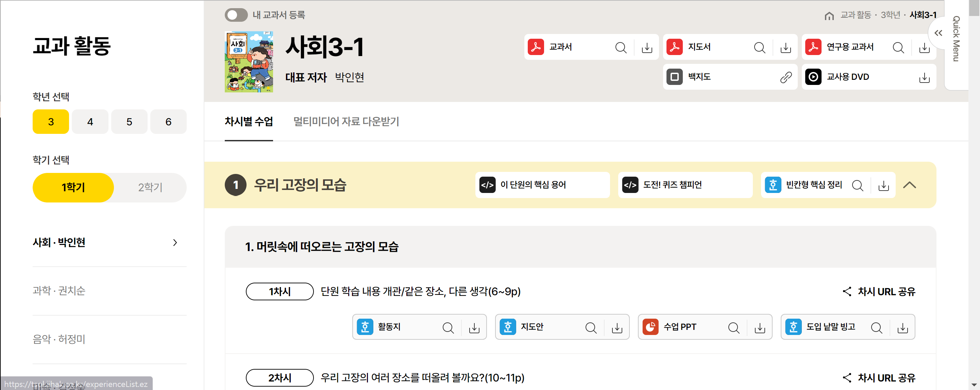
Task: Open the 교사용 DVD play icon
Action: point(813,77)
